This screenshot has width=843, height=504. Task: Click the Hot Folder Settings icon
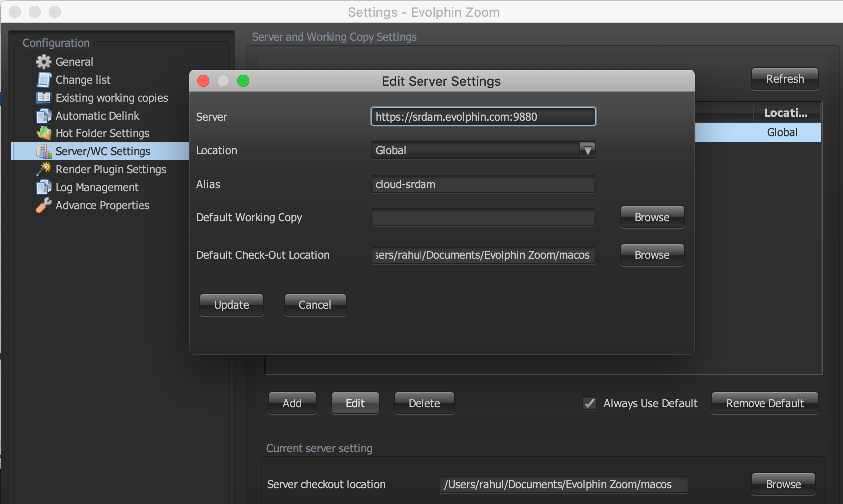pyautogui.click(x=43, y=133)
